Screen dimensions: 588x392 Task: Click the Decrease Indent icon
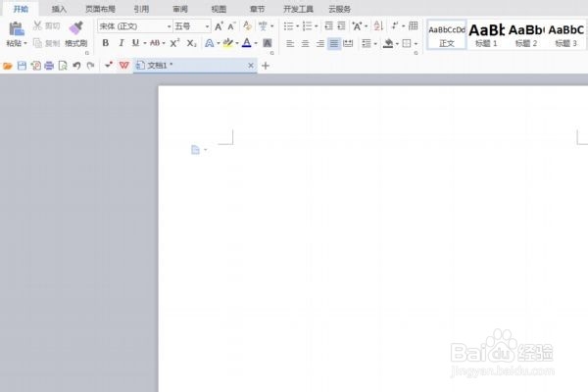pyautogui.click(x=328, y=25)
